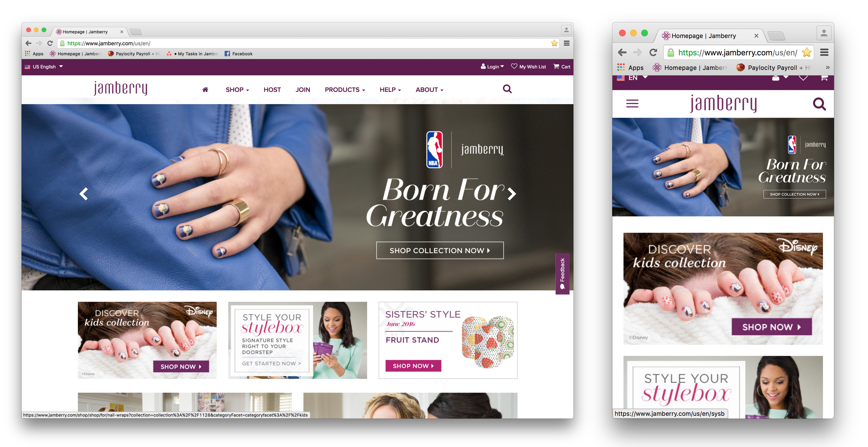Open the mobile hamburger menu
Screen dimensions: 868x447
point(632,104)
